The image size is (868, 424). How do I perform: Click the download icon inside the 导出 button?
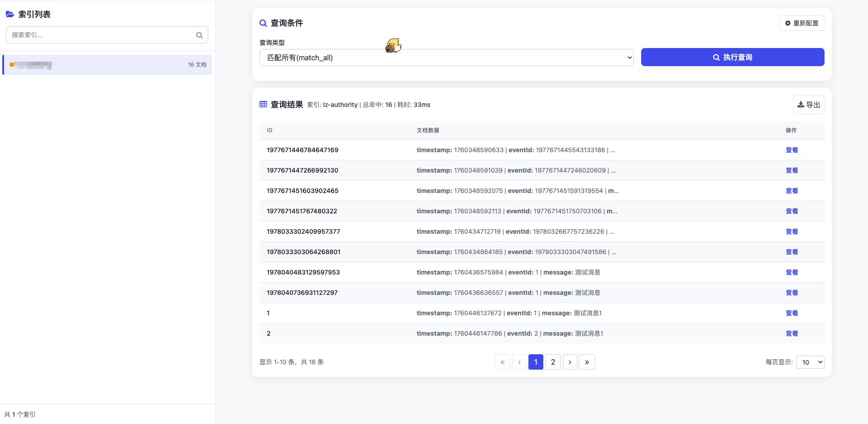pyautogui.click(x=800, y=104)
